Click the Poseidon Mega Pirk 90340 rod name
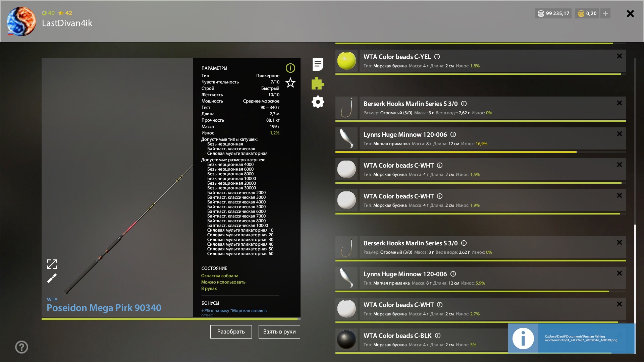The width and height of the screenshot is (644, 362). coord(104,308)
